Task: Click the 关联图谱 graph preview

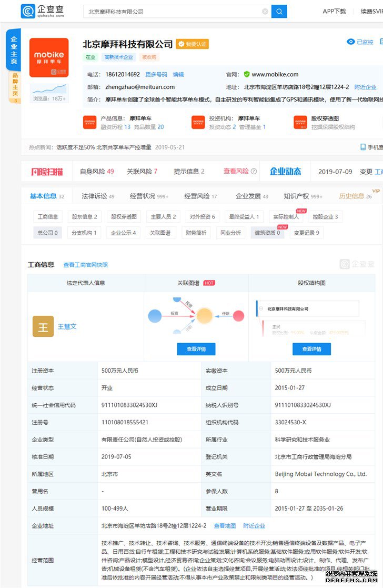Action: pyautogui.click(x=196, y=316)
